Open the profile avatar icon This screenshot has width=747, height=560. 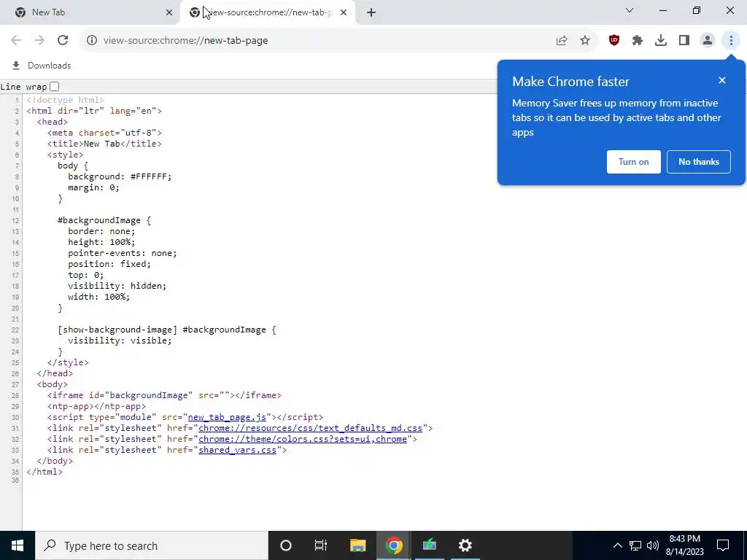pos(708,41)
